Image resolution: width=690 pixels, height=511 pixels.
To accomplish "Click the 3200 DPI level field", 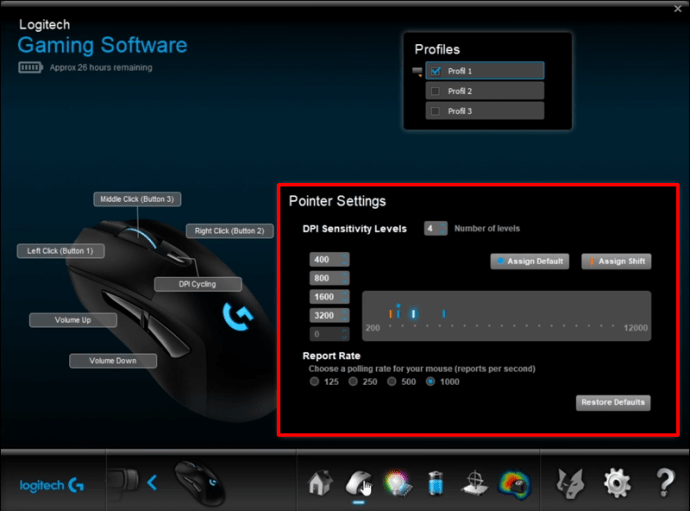I will pyautogui.click(x=330, y=315).
